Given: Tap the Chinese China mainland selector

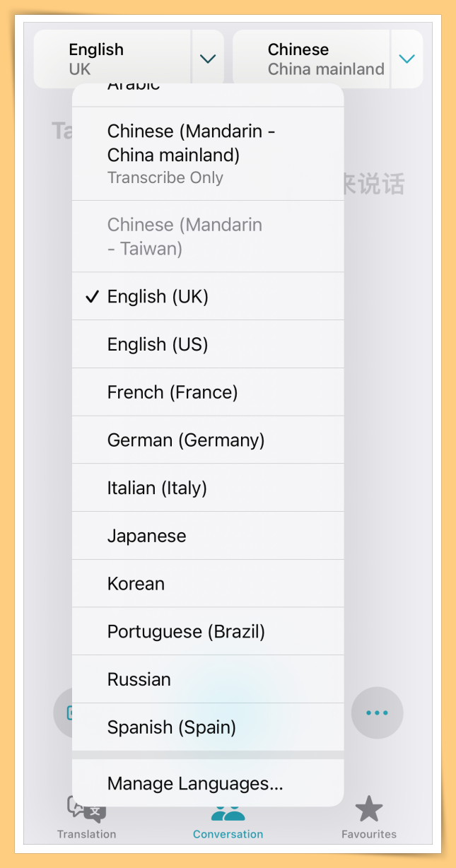Looking at the screenshot, I should 312,59.
